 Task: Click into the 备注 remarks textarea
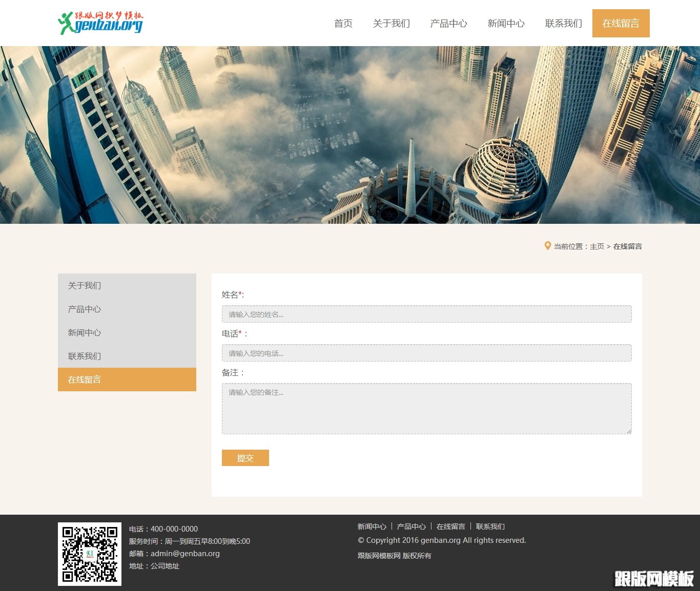[427, 409]
